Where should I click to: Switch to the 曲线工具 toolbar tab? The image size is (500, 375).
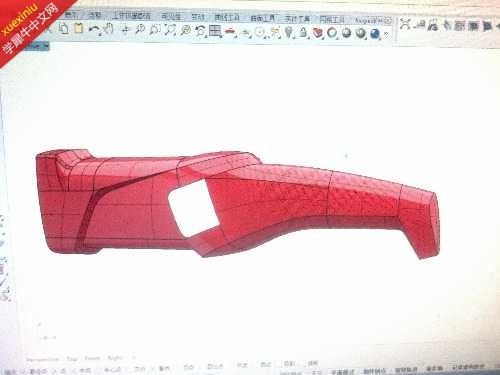[x=227, y=17]
